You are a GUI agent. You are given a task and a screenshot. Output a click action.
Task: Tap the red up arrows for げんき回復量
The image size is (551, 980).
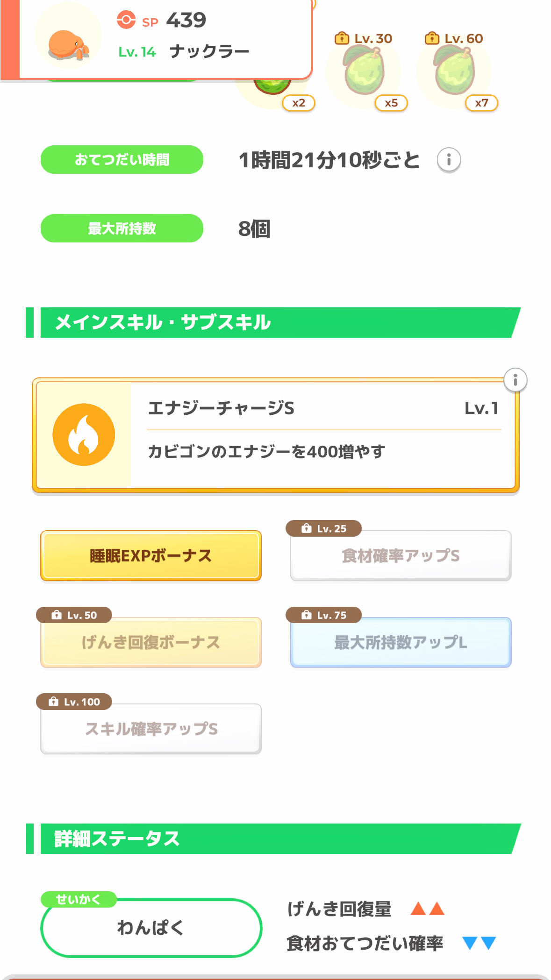(x=427, y=909)
